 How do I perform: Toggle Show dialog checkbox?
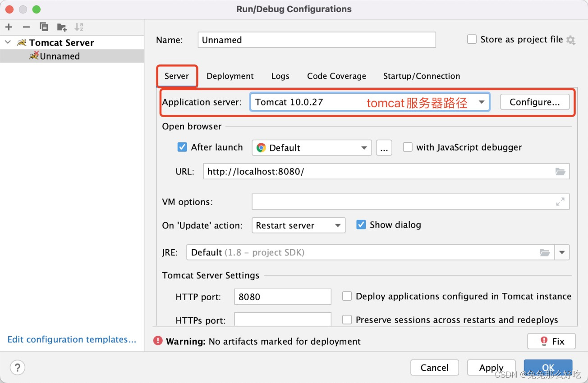point(361,224)
